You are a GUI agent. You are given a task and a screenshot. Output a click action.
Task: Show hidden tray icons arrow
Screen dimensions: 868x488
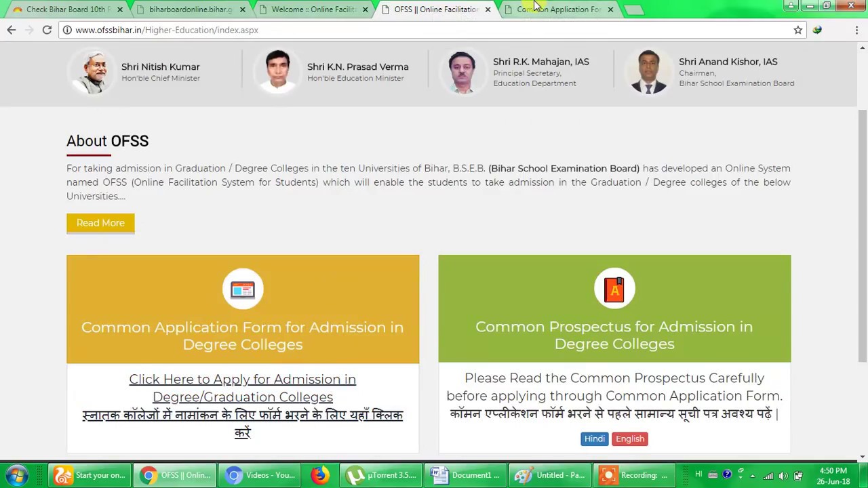(x=753, y=476)
